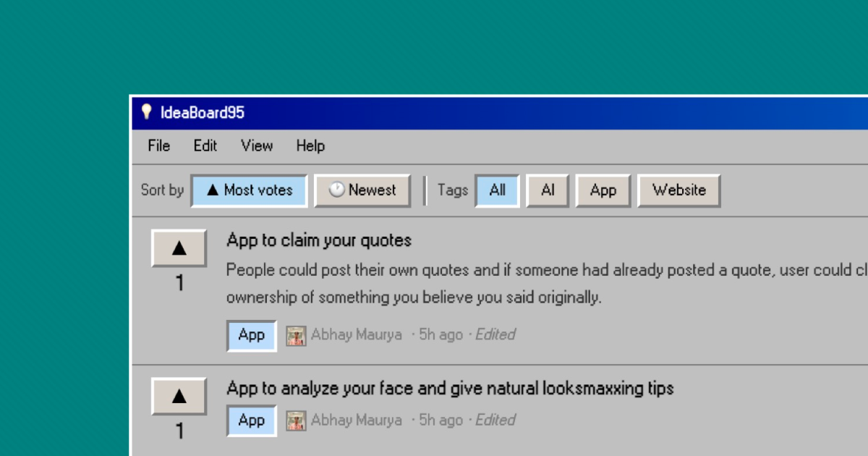Filter ideas by the Website tag
868x456 pixels.
pyautogui.click(x=678, y=190)
